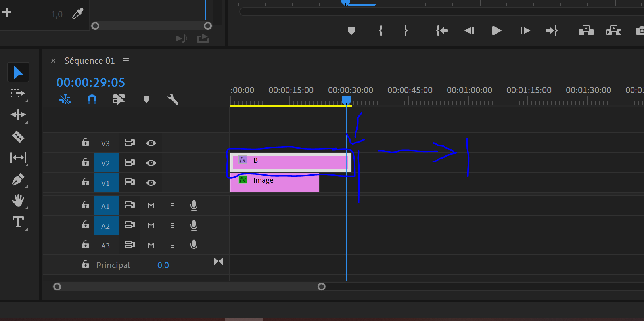Toggle lock on track A3
The height and width of the screenshot is (321, 644).
86,245
